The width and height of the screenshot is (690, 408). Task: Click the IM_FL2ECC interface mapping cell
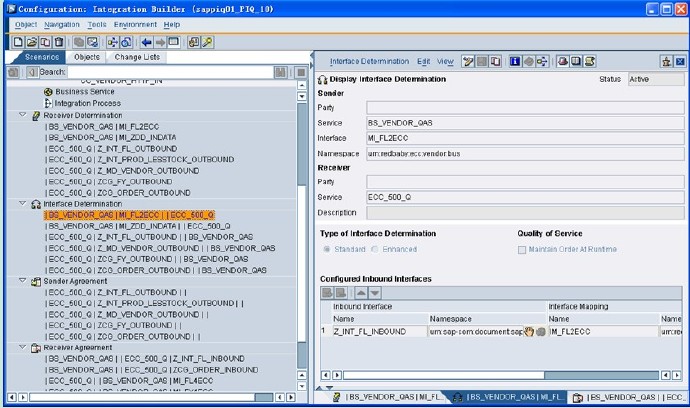point(603,331)
